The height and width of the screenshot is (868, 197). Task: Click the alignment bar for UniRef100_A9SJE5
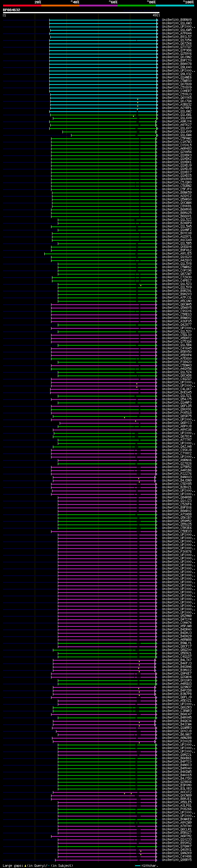click(x=100, y=253)
